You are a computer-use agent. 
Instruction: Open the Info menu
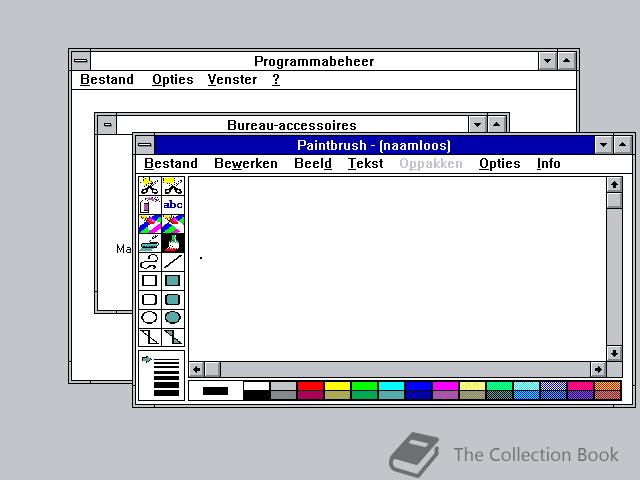pyautogui.click(x=549, y=164)
